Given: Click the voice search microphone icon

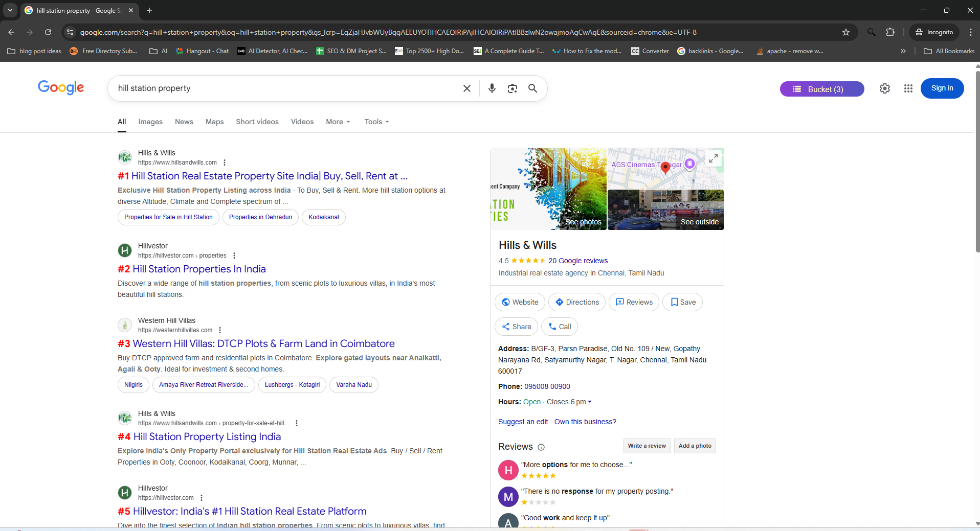Looking at the screenshot, I should click(492, 88).
